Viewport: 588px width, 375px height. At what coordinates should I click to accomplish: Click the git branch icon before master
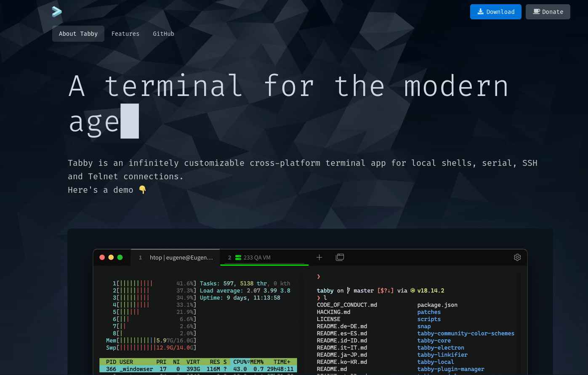pyautogui.click(x=349, y=290)
